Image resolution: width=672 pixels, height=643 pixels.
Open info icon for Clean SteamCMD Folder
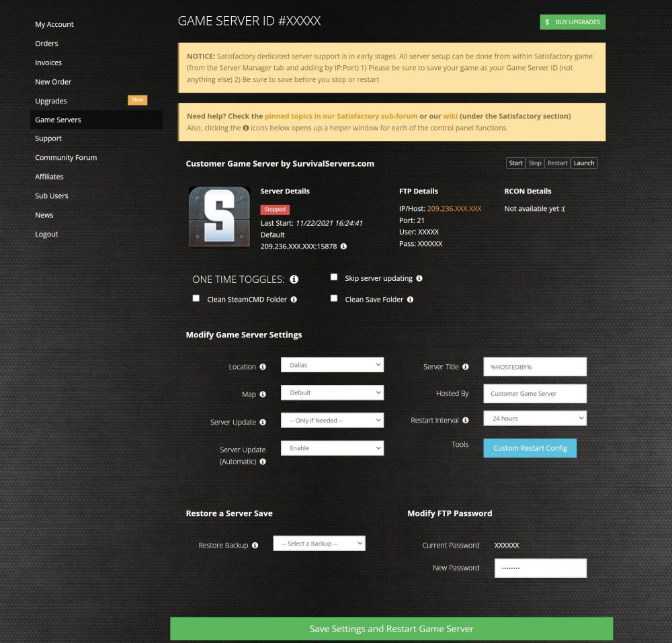[294, 300]
